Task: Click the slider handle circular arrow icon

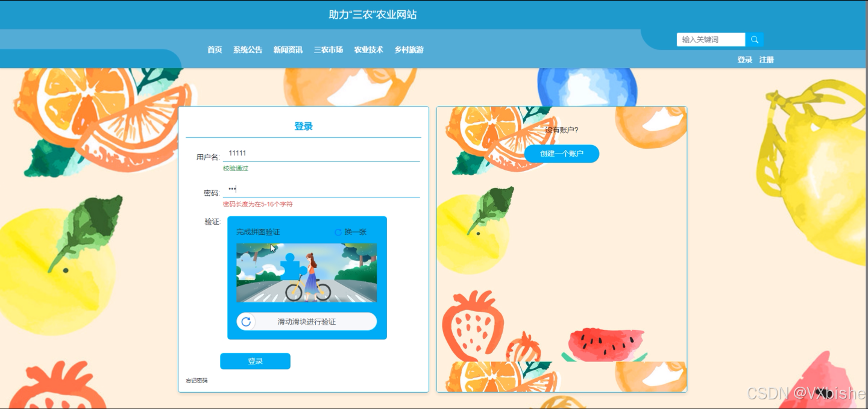Action: (246, 322)
